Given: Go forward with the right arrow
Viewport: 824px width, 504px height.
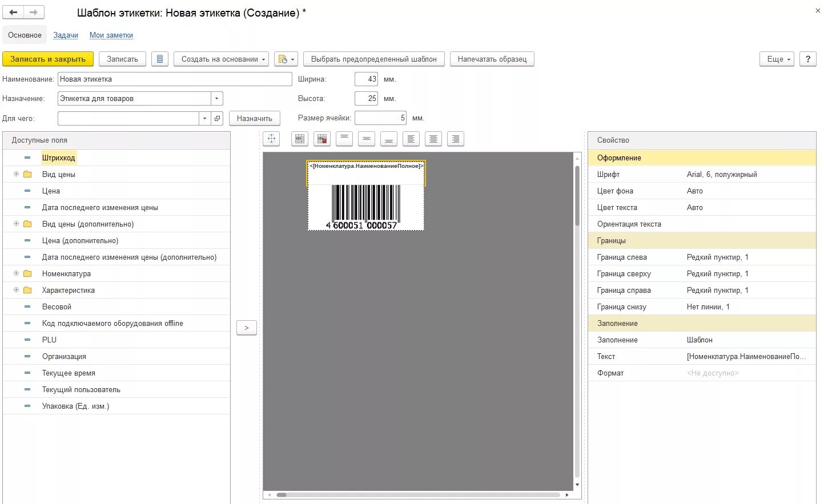Looking at the screenshot, I should pyautogui.click(x=34, y=12).
